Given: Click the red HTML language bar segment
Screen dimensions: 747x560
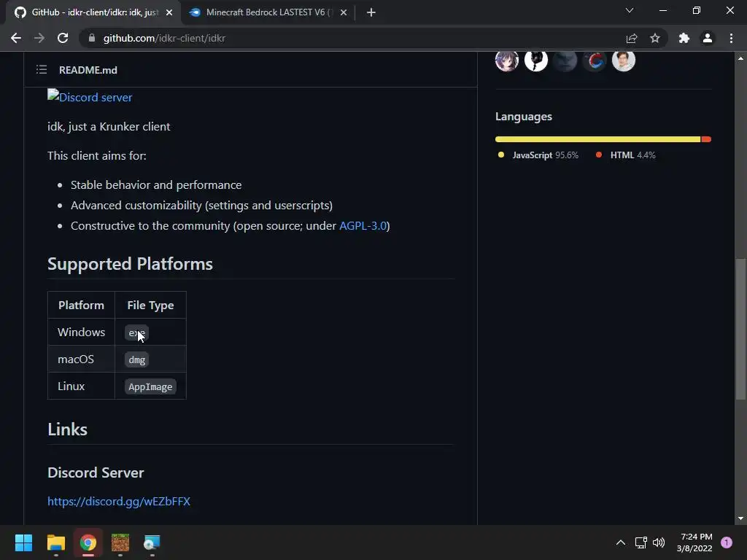Looking at the screenshot, I should click(x=706, y=139).
